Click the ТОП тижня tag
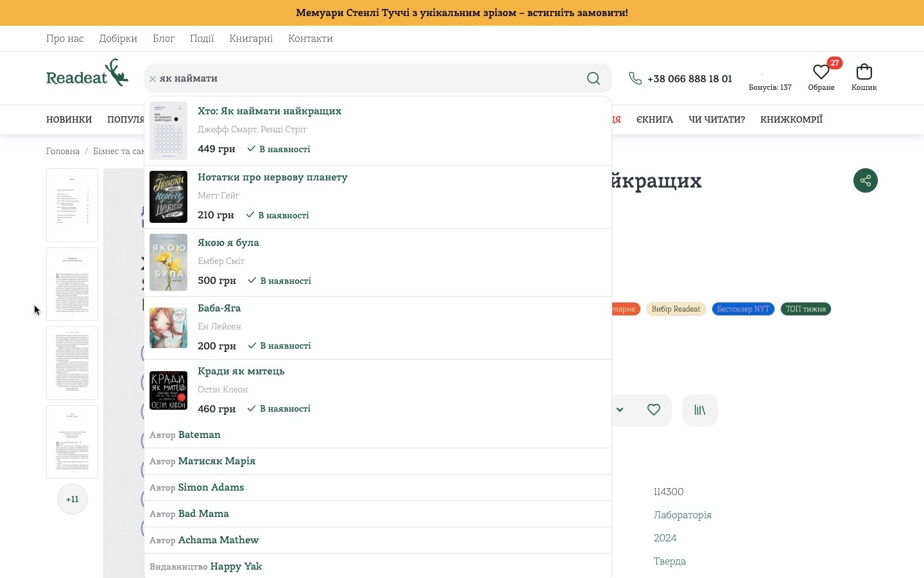Viewport: 924px width, 578px height. point(806,309)
